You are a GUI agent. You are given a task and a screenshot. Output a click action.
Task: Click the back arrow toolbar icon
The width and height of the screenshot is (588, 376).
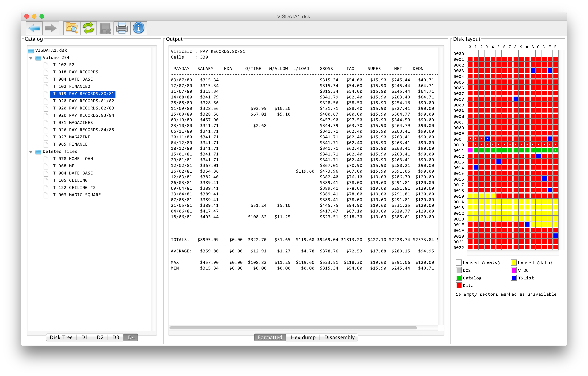pos(34,28)
